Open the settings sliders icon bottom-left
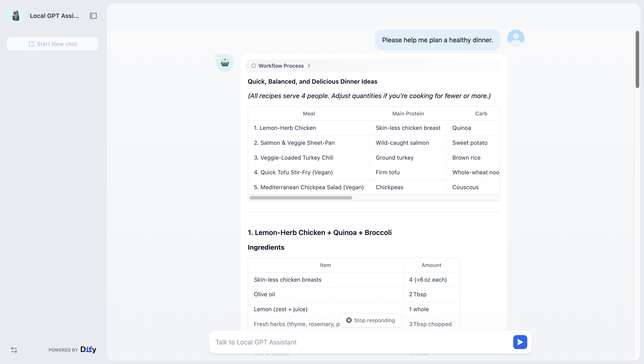Screen dimensions: 644x364 [x=14, y=350]
